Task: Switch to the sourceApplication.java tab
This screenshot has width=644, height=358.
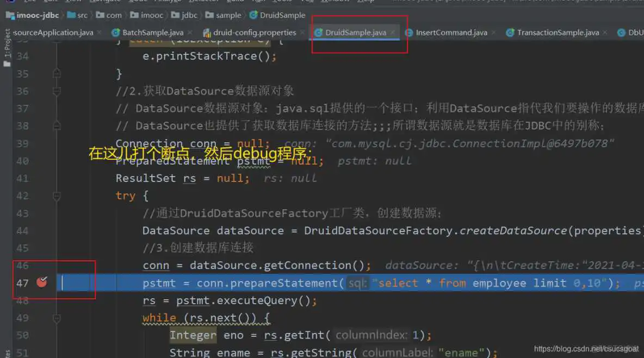Action: pyautogui.click(x=53, y=33)
